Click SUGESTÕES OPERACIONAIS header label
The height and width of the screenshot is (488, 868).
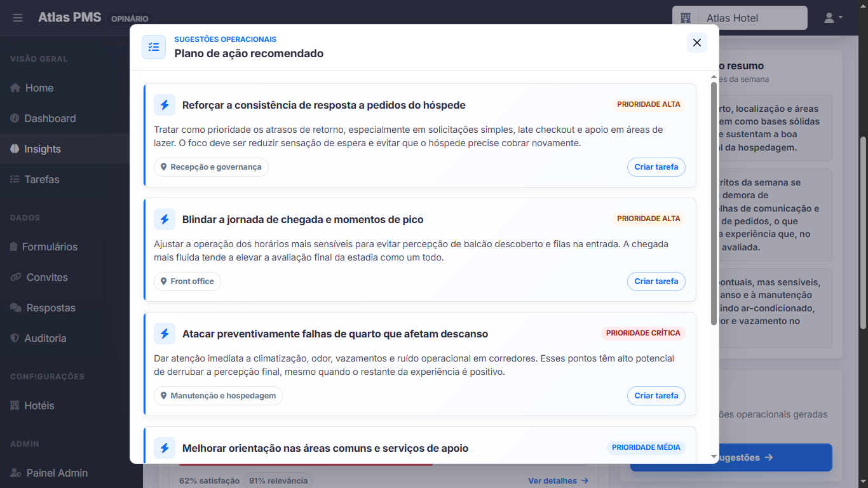point(226,39)
